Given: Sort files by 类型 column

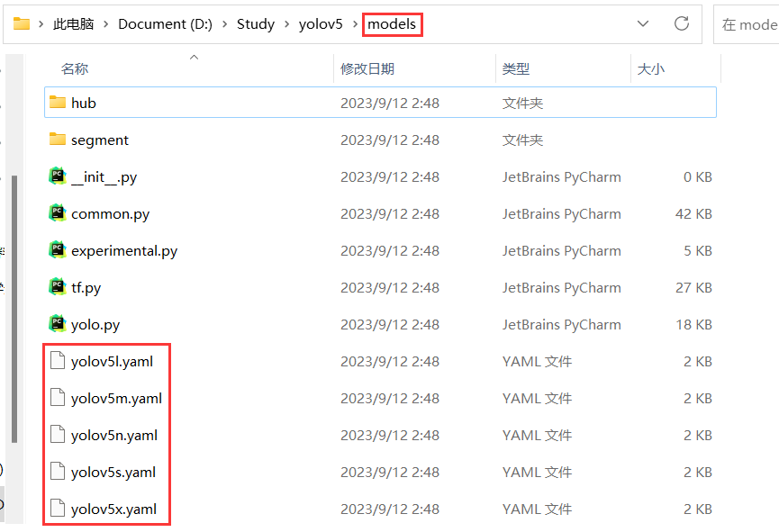Looking at the screenshot, I should [x=516, y=68].
